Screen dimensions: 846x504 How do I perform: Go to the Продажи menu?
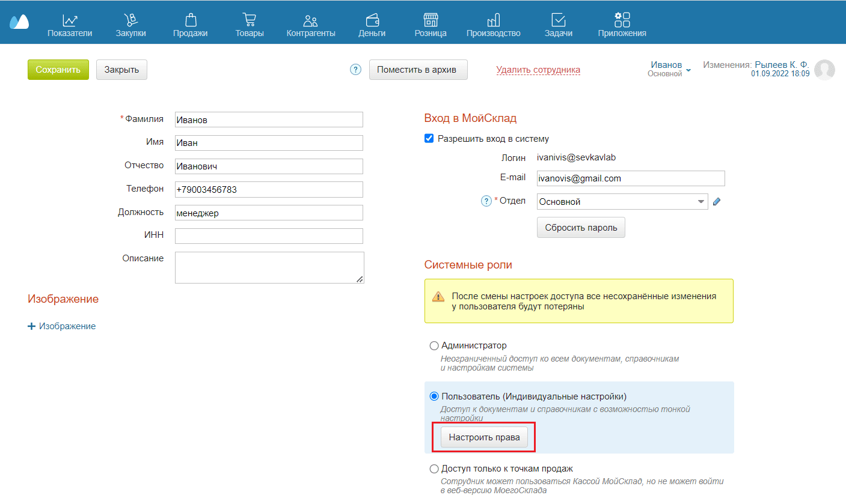(x=190, y=25)
